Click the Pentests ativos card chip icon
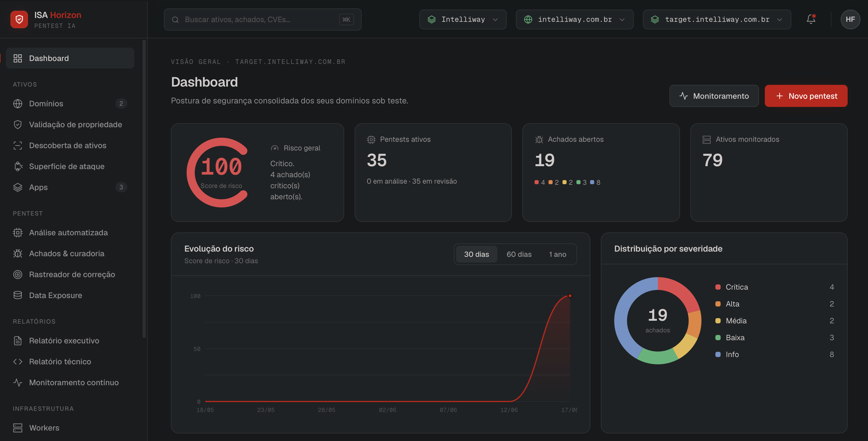The height and width of the screenshot is (441, 868). (371, 139)
